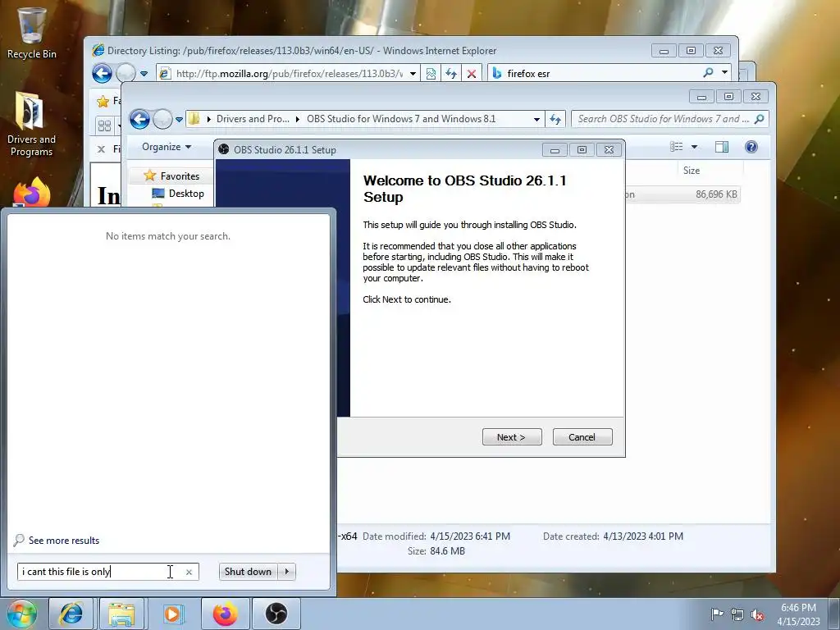
Task: Open Internet Explorer from the taskbar
Action: [71, 614]
